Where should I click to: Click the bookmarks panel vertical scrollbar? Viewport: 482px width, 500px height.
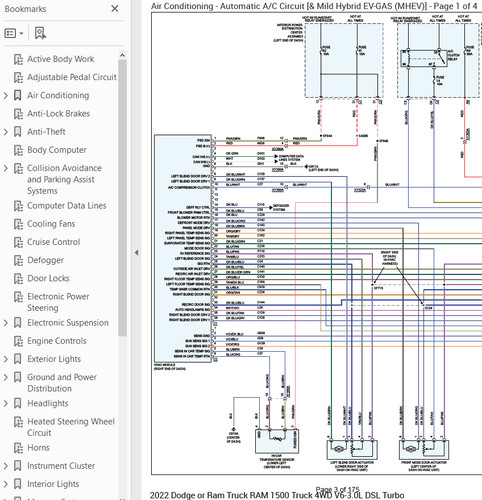pyautogui.click(x=122, y=198)
